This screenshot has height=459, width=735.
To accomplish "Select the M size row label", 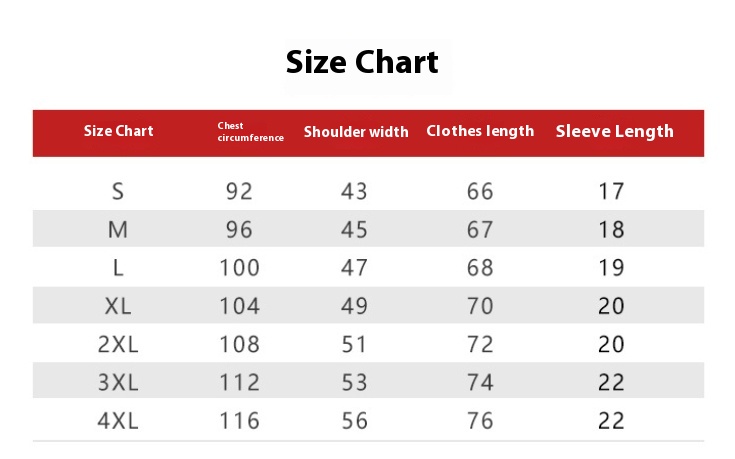I will [x=118, y=230].
